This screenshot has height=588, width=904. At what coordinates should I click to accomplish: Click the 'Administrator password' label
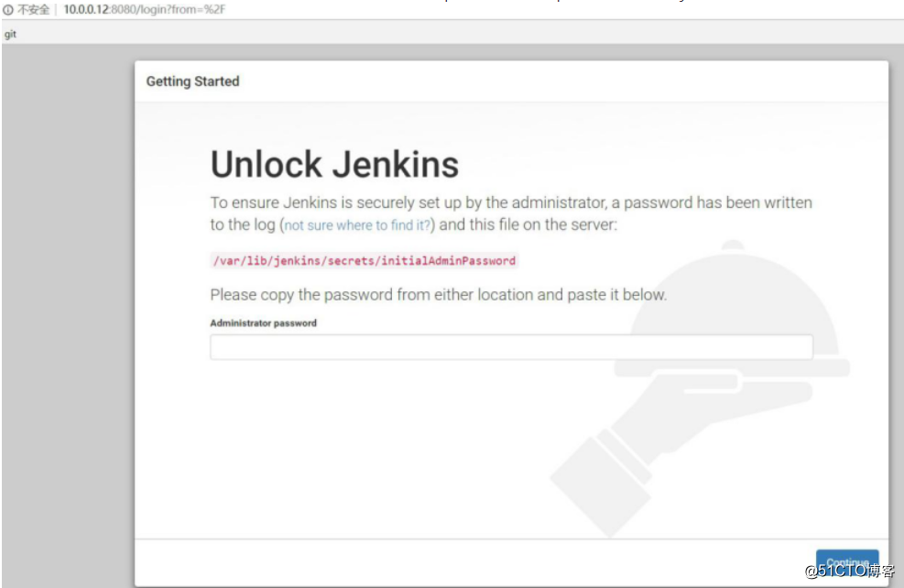pyautogui.click(x=264, y=322)
